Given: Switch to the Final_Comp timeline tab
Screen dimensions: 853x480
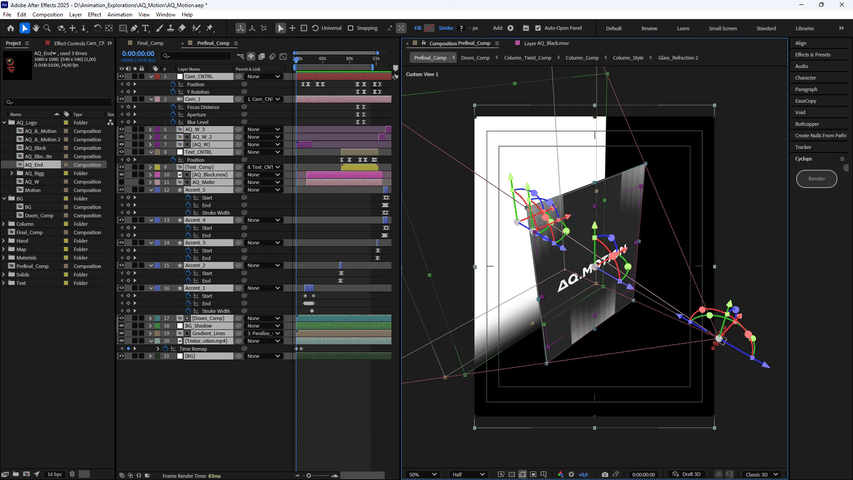Looking at the screenshot, I should click(150, 43).
